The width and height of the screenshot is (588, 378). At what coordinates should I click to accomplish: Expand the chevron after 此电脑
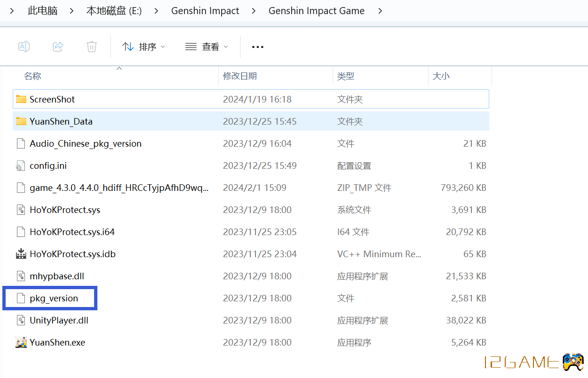pyautogui.click(x=72, y=11)
